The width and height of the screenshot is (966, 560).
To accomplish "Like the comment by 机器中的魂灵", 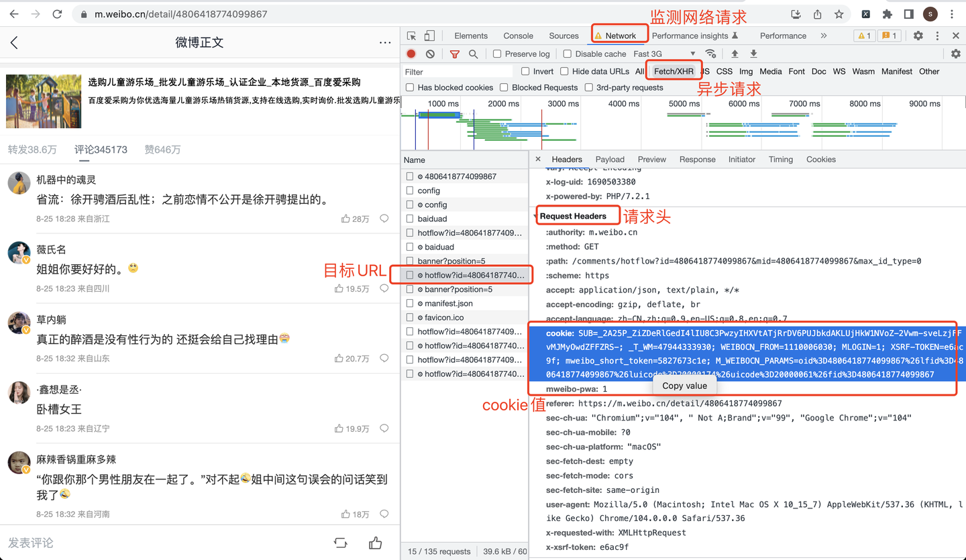I will coord(345,219).
